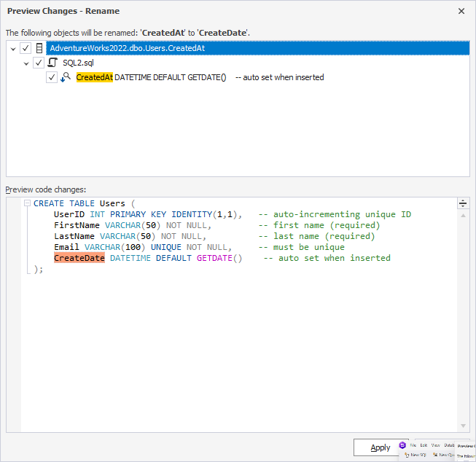Open the File menu in background window
The image size is (476, 462).
(x=413, y=445)
